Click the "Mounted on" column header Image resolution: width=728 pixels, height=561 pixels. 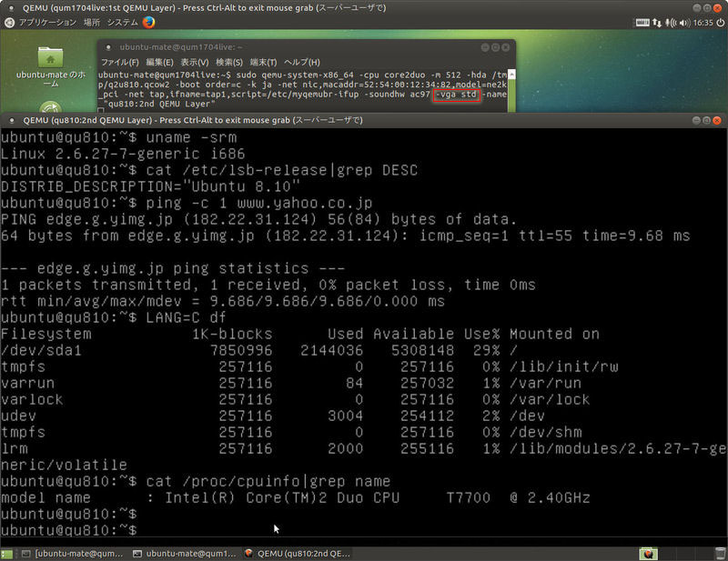[x=554, y=334]
